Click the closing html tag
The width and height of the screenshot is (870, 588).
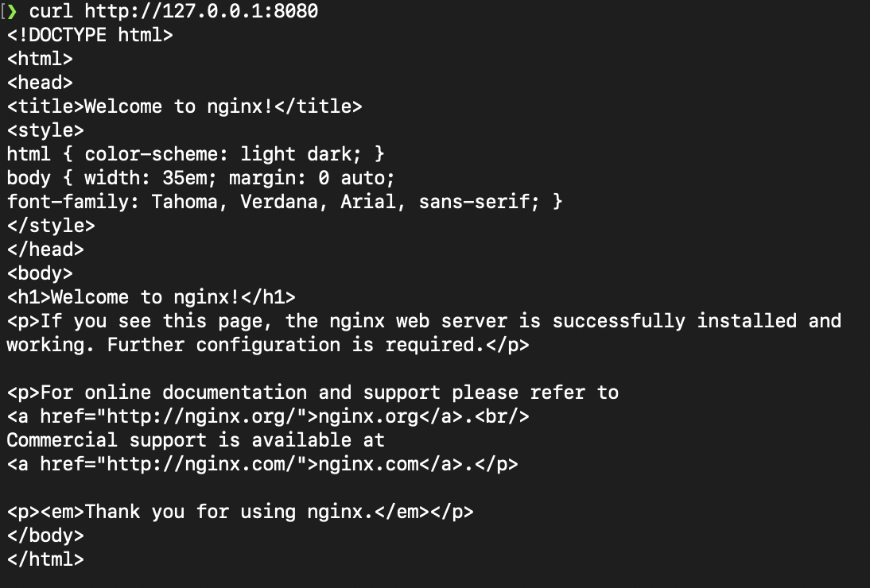(x=45, y=559)
